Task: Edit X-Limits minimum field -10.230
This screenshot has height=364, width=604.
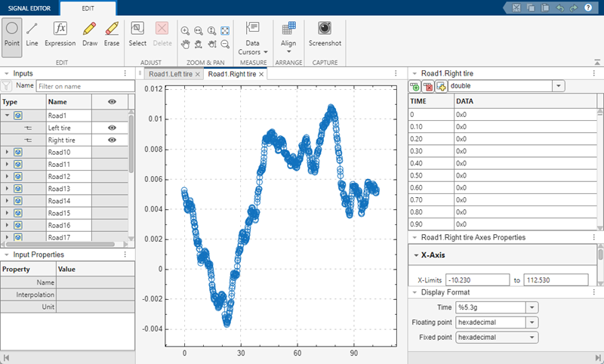Action: tap(478, 280)
